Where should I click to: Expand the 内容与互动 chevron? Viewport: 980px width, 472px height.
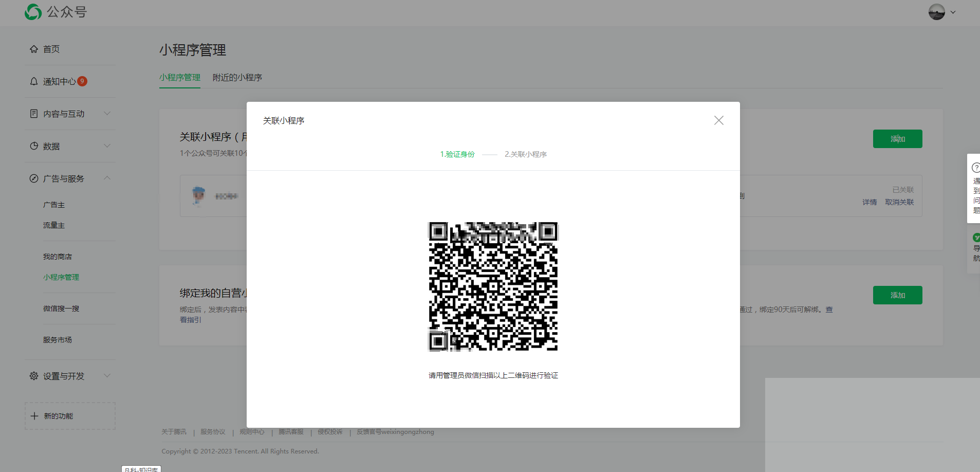click(107, 113)
